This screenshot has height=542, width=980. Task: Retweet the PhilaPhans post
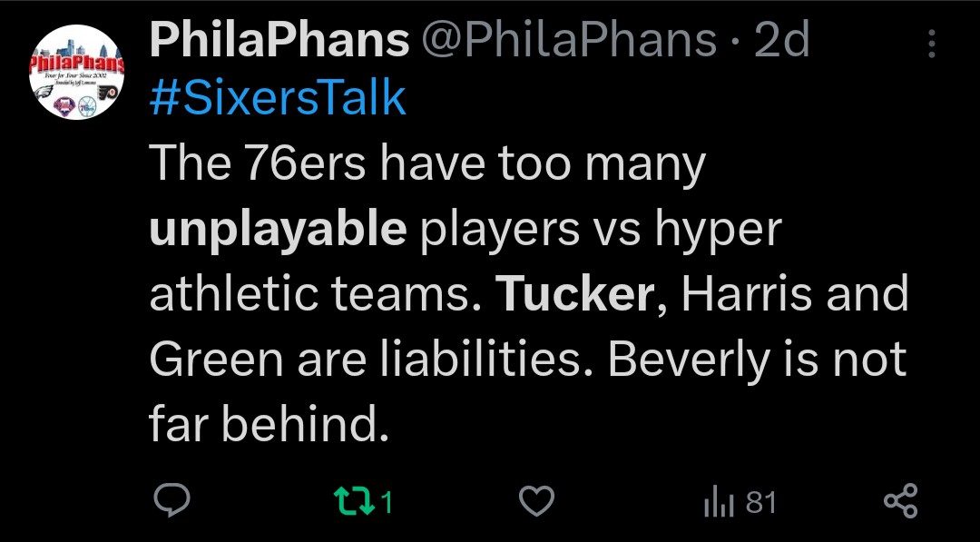point(349,501)
